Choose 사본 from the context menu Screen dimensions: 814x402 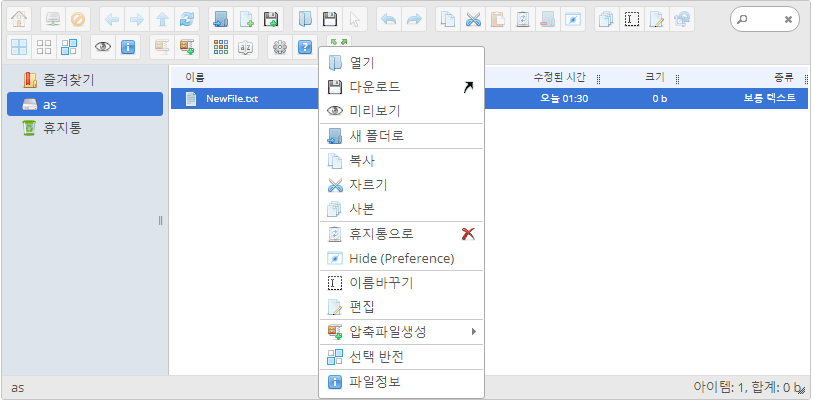pos(401,209)
